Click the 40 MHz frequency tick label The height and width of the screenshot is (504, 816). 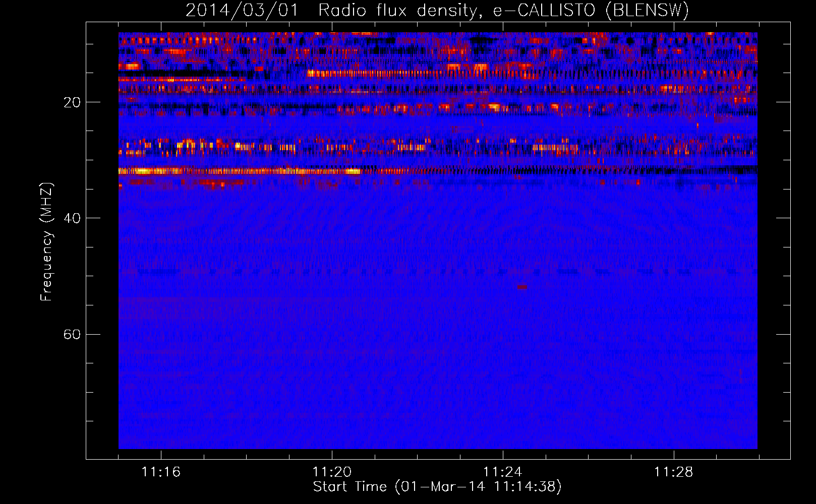click(72, 218)
